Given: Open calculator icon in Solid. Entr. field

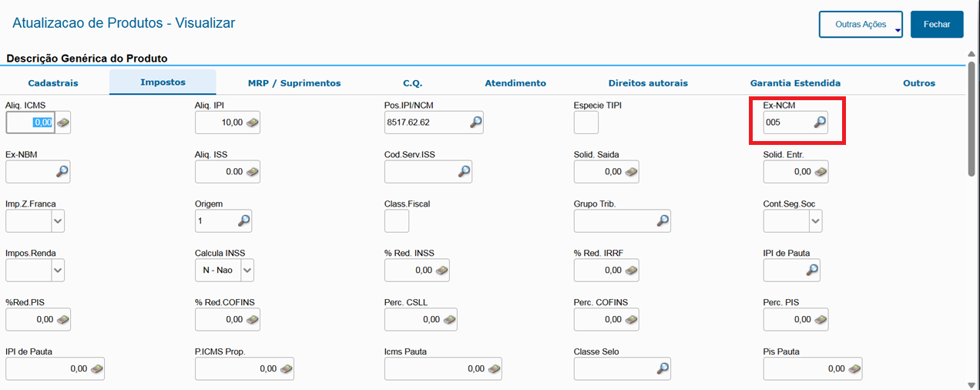Looking at the screenshot, I should tap(821, 172).
